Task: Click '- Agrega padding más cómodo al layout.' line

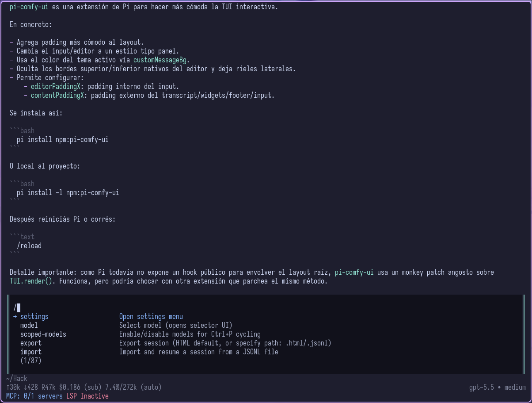Action: click(x=77, y=42)
